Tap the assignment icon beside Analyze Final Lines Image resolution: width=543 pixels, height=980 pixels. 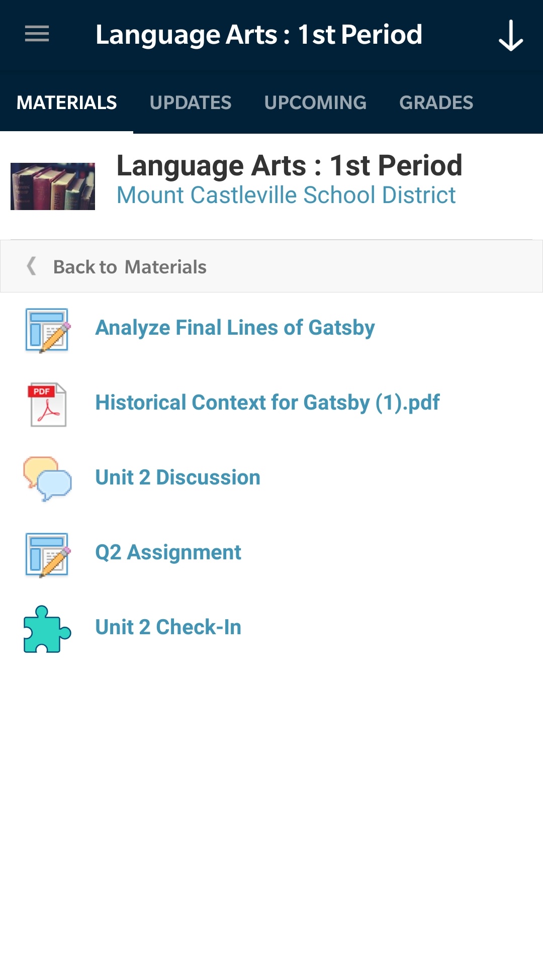pos(47,330)
